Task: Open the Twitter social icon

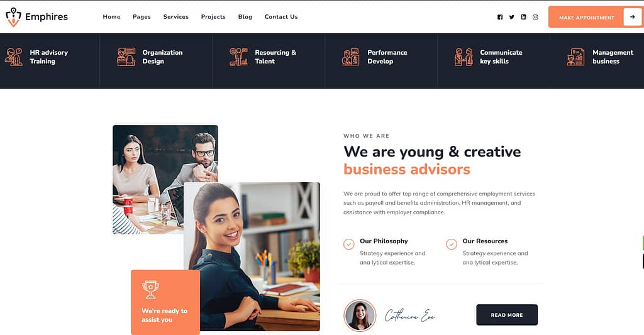Action: [512, 17]
